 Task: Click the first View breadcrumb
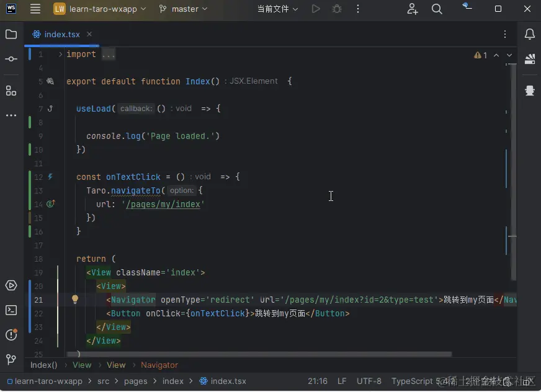82,365
